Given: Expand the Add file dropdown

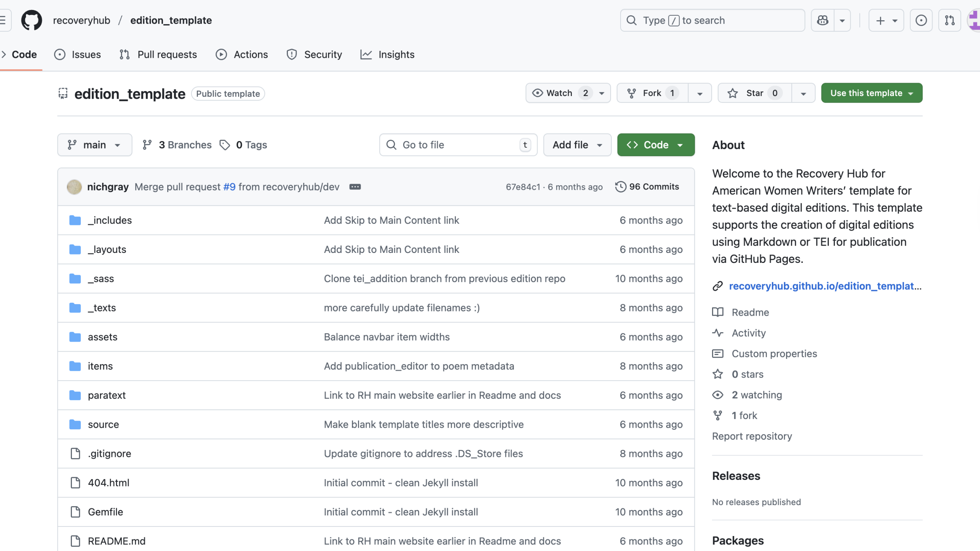Looking at the screenshot, I should click(577, 145).
